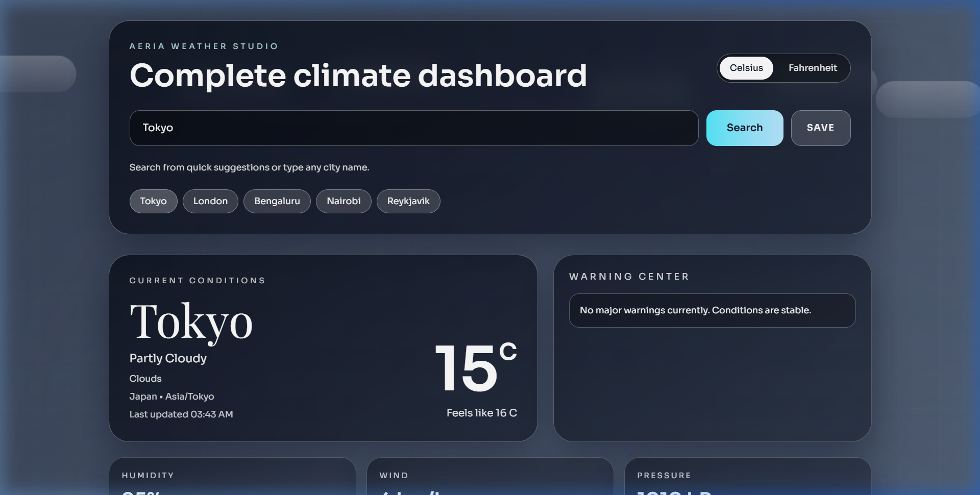Screen dimensions: 980x495
Task: Click the 'Complete climate dashboard' heading
Action: [x=358, y=76]
